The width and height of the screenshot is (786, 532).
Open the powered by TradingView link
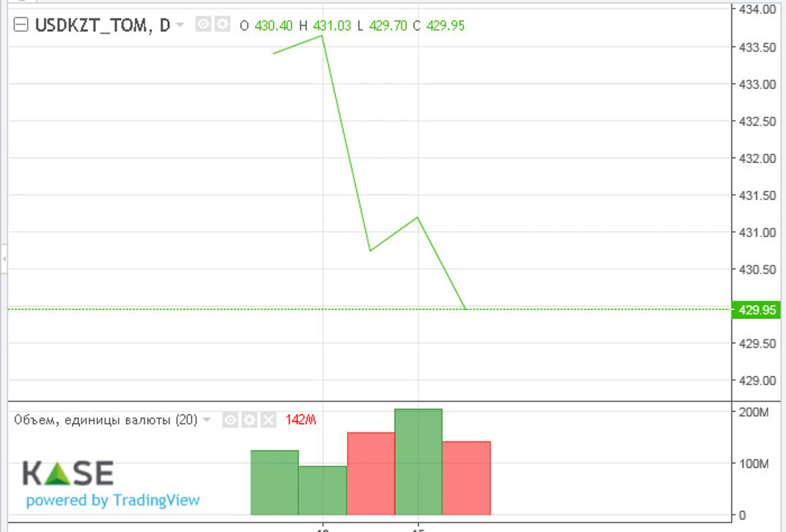point(113,500)
